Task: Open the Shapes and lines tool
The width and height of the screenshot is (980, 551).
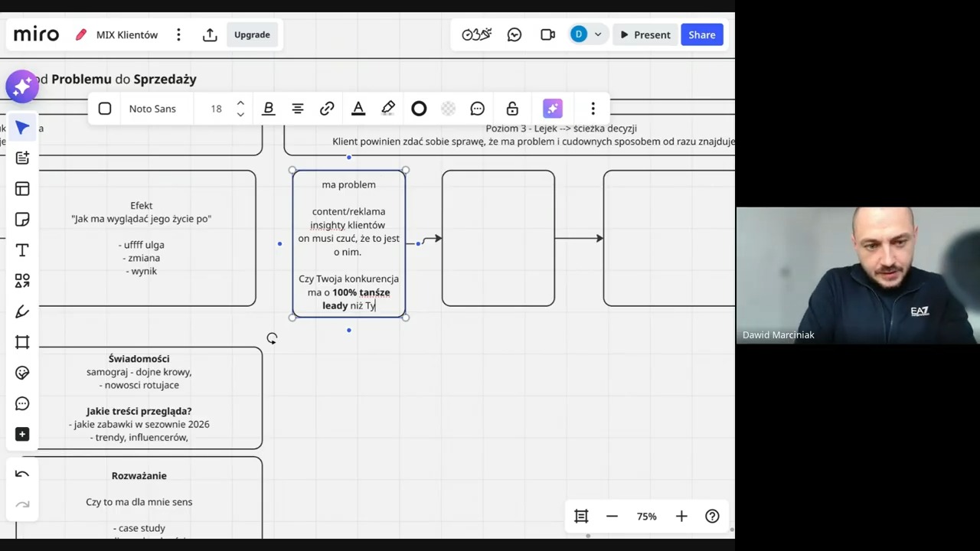Action: click(22, 281)
